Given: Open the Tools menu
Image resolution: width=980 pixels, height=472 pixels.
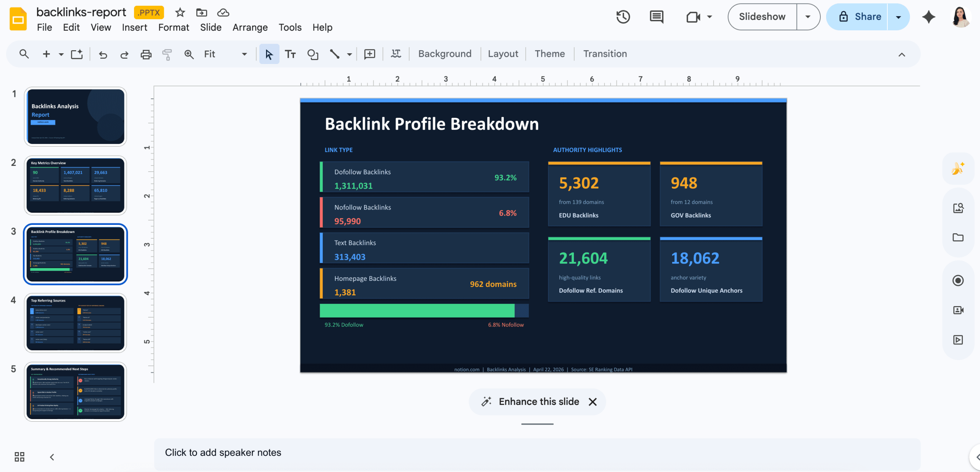Looking at the screenshot, I should pos(290,27).
